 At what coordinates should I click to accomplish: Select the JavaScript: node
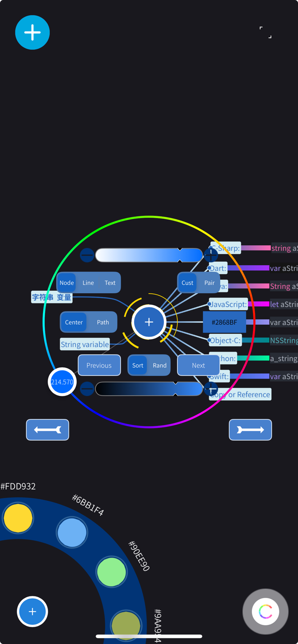[x=228, y=304]
